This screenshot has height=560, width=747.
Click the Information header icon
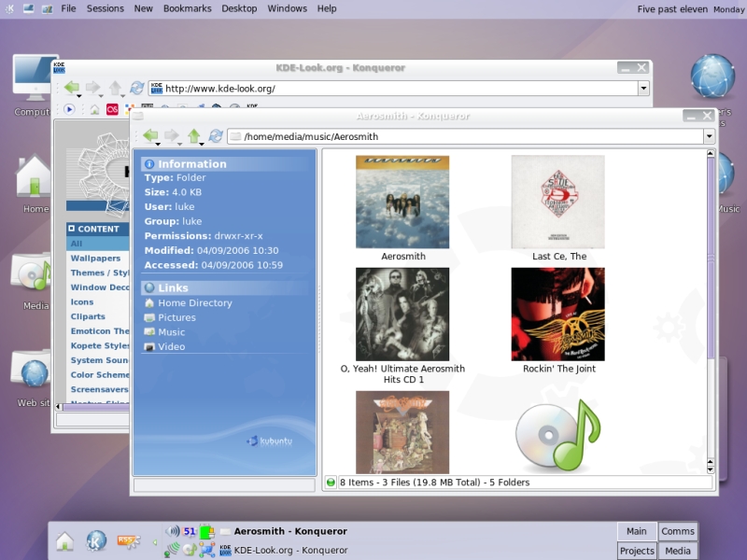pos(149,164)
